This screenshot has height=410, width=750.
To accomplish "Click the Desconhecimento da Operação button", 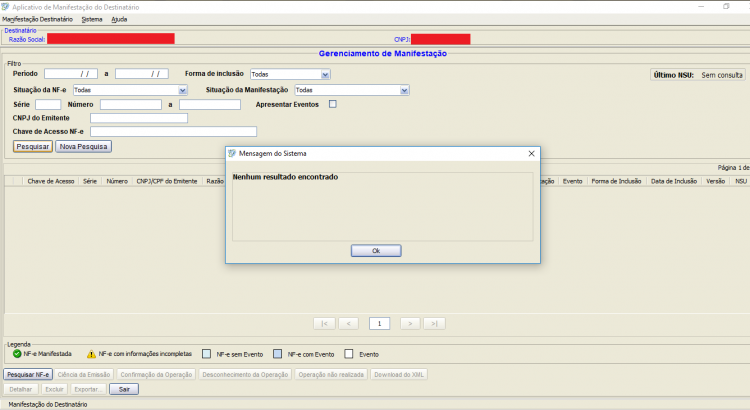I will click(x=245, y=375).
